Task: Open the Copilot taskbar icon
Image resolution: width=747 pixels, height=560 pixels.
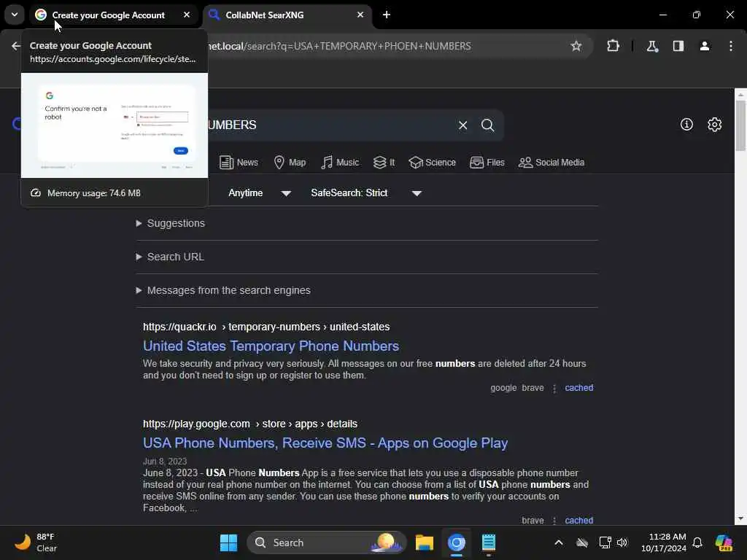Action: pos(724,542)
